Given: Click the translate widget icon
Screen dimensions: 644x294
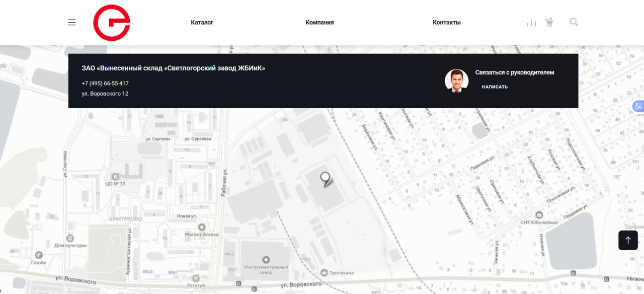Looking at the screenshot, I should click(638, 106).
